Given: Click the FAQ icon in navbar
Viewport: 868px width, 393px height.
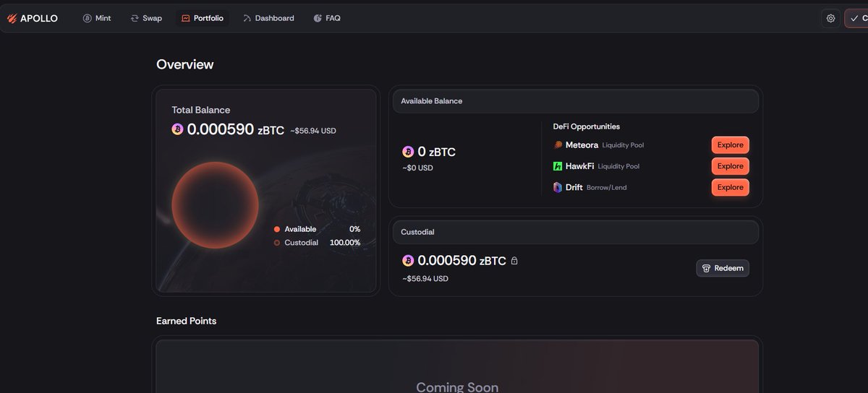Looking at the screenshot, I should click(x=318, y=18).
